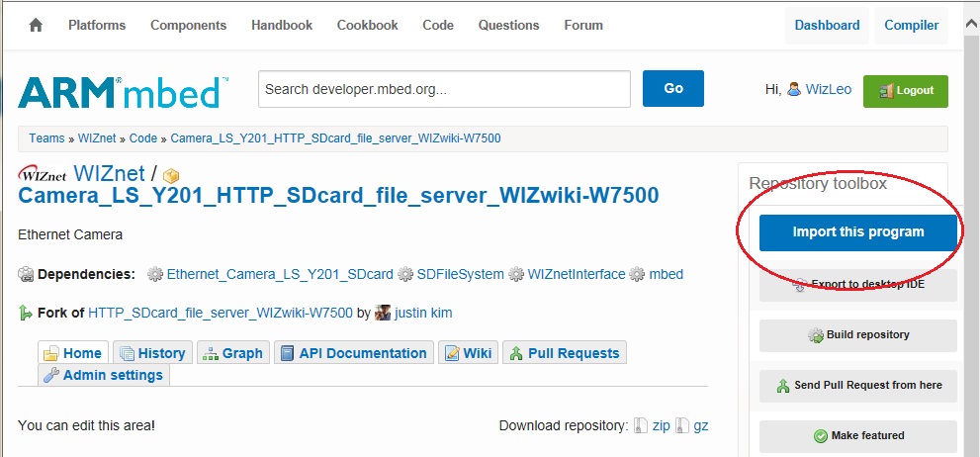Open the Home tab

tap(73, 352)
